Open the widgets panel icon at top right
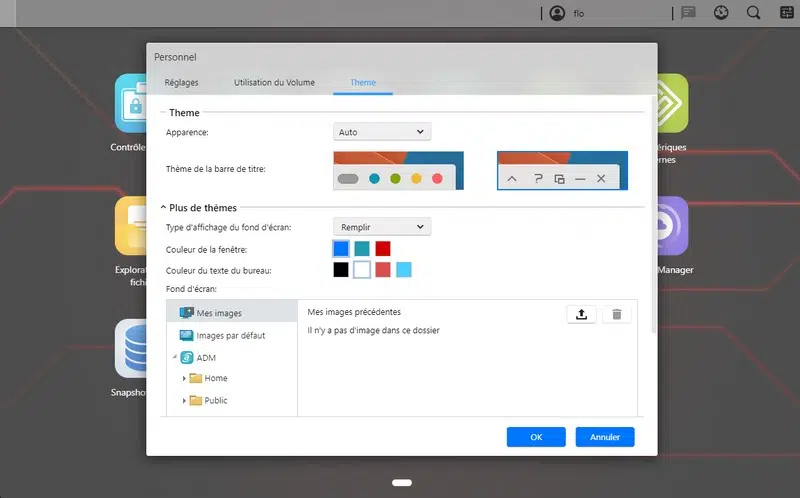This screenshot has width=800, height=498. point(787,13)
